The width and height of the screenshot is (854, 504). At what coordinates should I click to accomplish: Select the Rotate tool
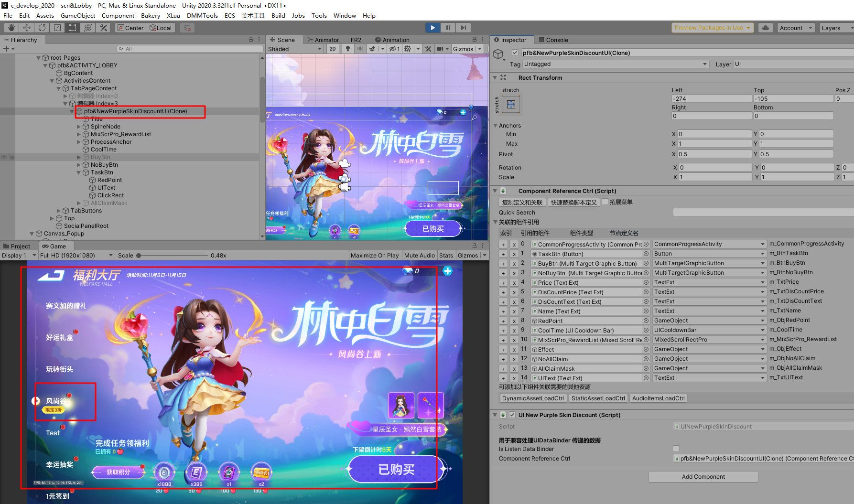(x=42, y=28)
